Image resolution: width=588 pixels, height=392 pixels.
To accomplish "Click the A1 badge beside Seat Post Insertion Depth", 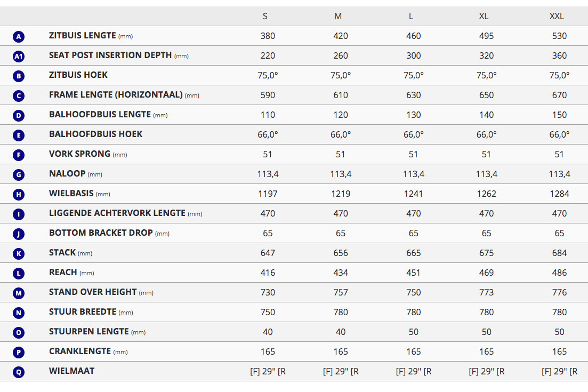I will (x=19, y=56).
